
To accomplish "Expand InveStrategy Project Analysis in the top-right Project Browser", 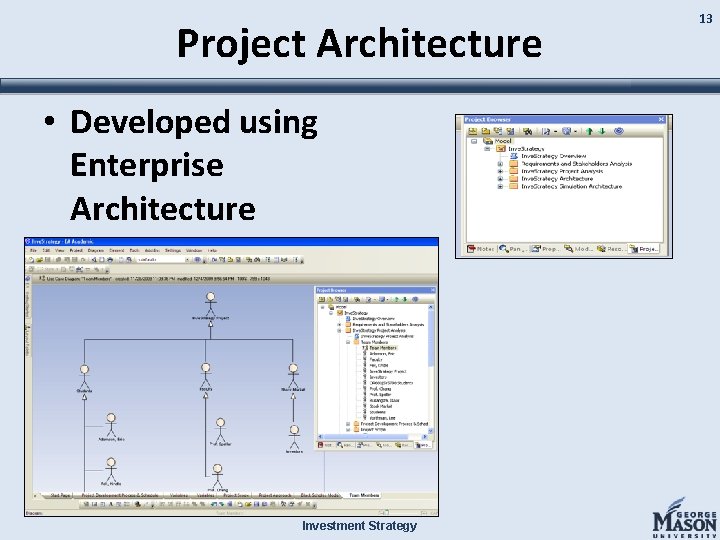I will tap(501, 171).
